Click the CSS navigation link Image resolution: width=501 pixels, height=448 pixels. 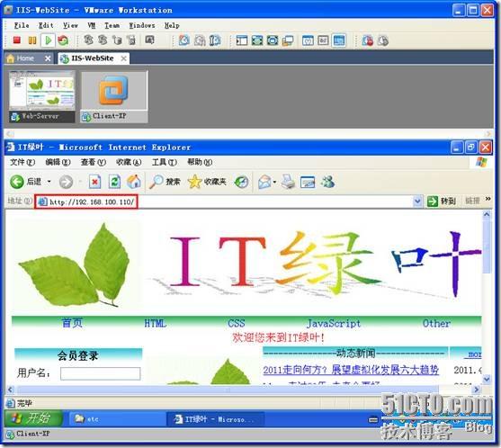[x=237, y=323]
